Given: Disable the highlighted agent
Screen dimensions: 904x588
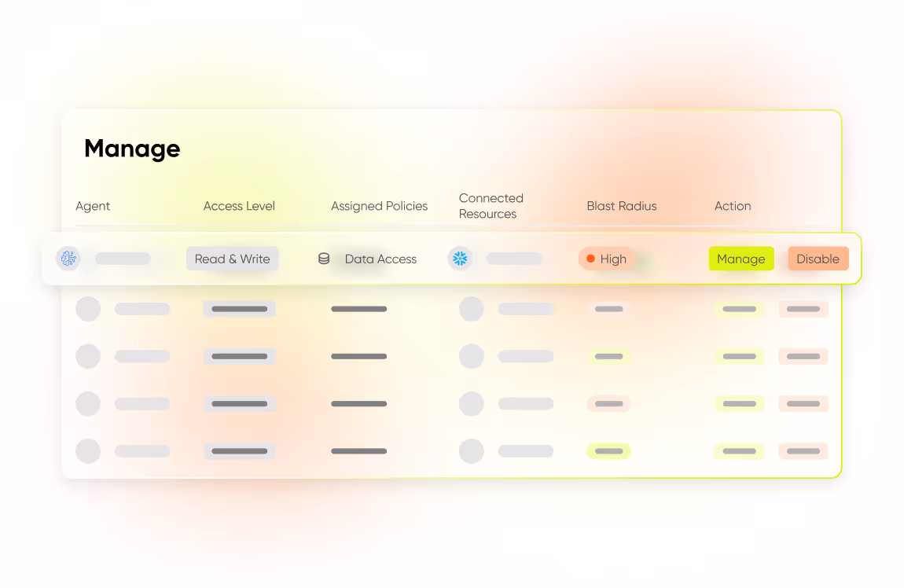Looking at the screenshot, I should click(x=818, y=258).
